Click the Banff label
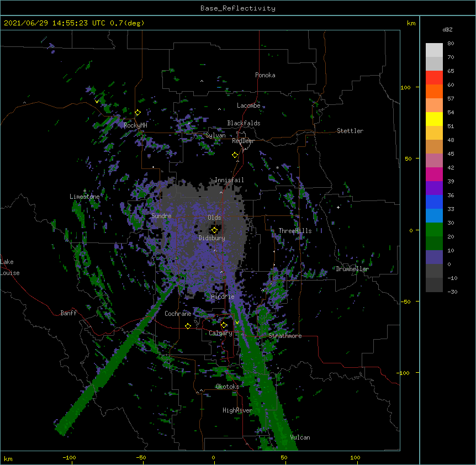This screenshot has width=476, height=465. click(x=68, y=313)
